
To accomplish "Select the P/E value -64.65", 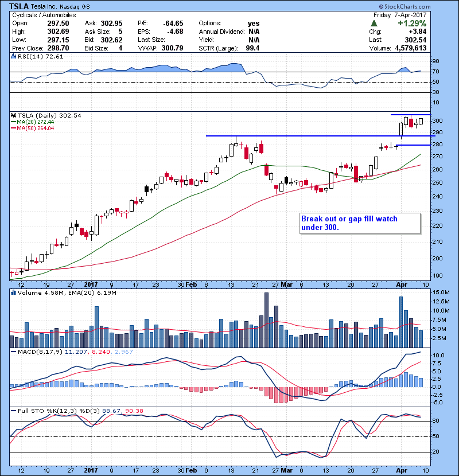I will 173,24.
